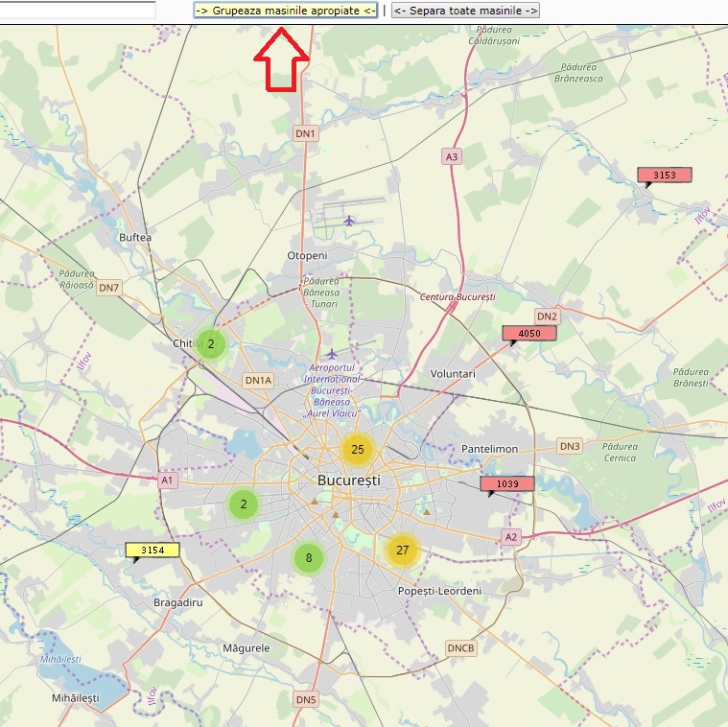
Task: Open the yellow cluster marker showing 27
Action: (x=403, y=551)
